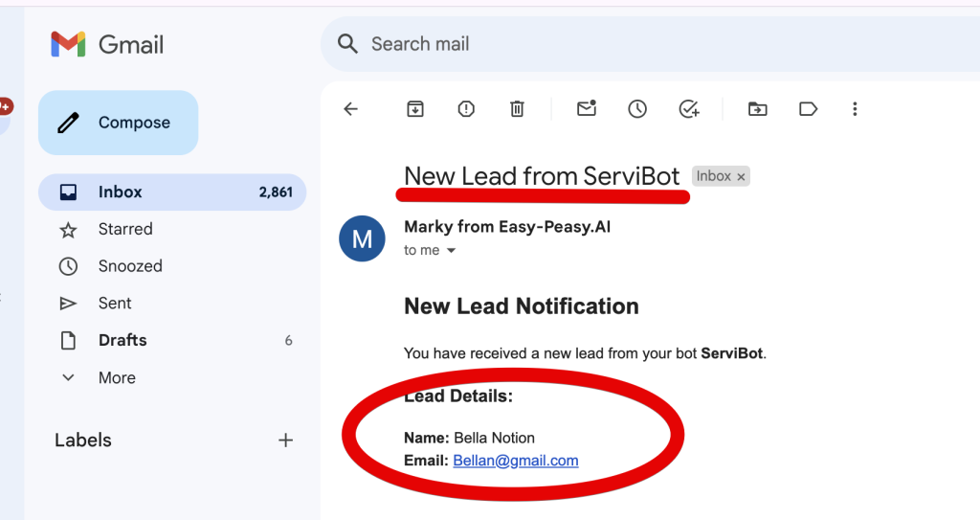Remove the Inbox label from the email
Image resolution: width=980 pixels, height=520 pixels.
click(741, 177)
